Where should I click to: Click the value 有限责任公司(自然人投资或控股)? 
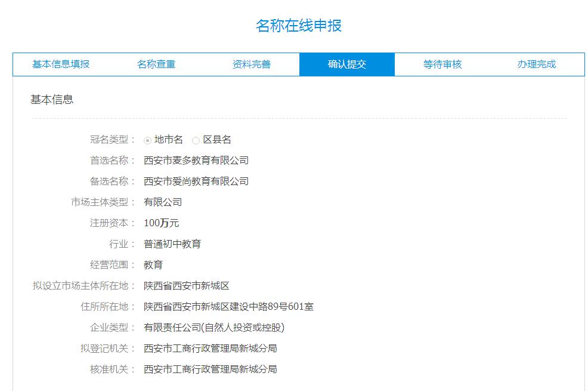214,328
